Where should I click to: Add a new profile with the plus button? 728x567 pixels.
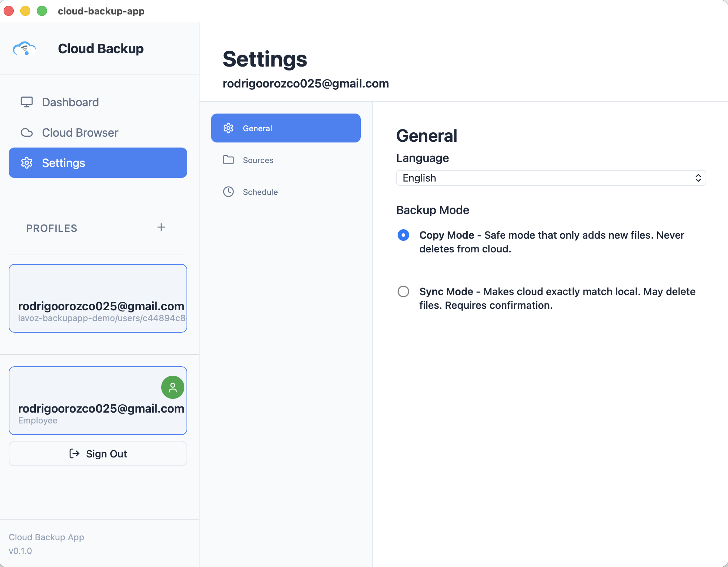(x=161, y=227)
